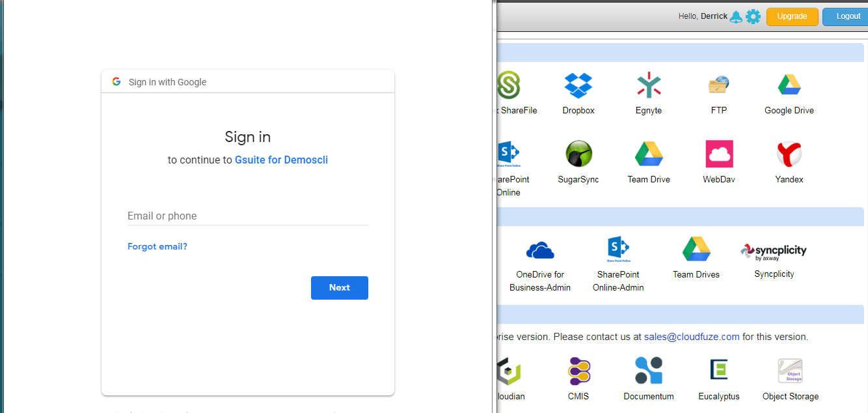The image size is (868, 413).
Task: Follow the Forgot email? link
Action: point(157,246)
